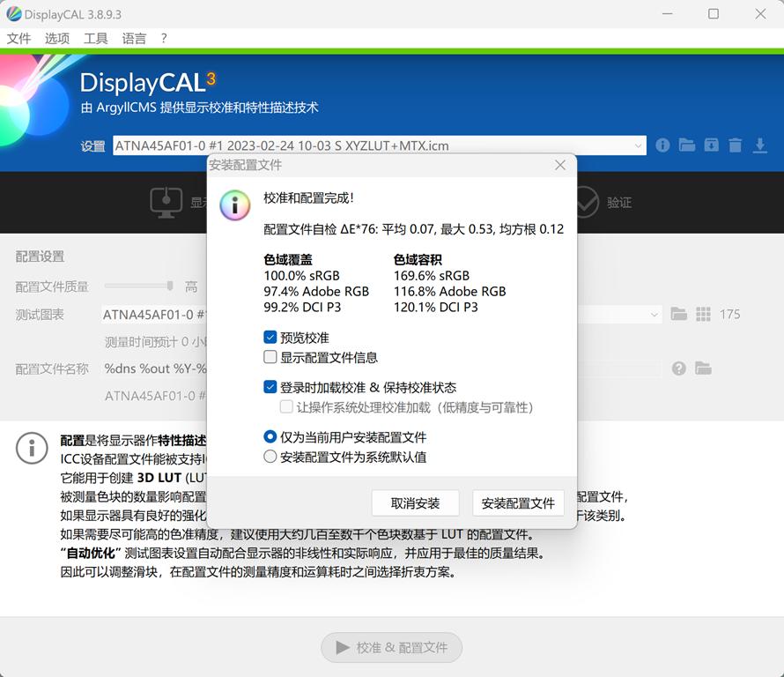Open the 工具 menu
The width and height of the screenshot is (784, 677).
point(95,38)
